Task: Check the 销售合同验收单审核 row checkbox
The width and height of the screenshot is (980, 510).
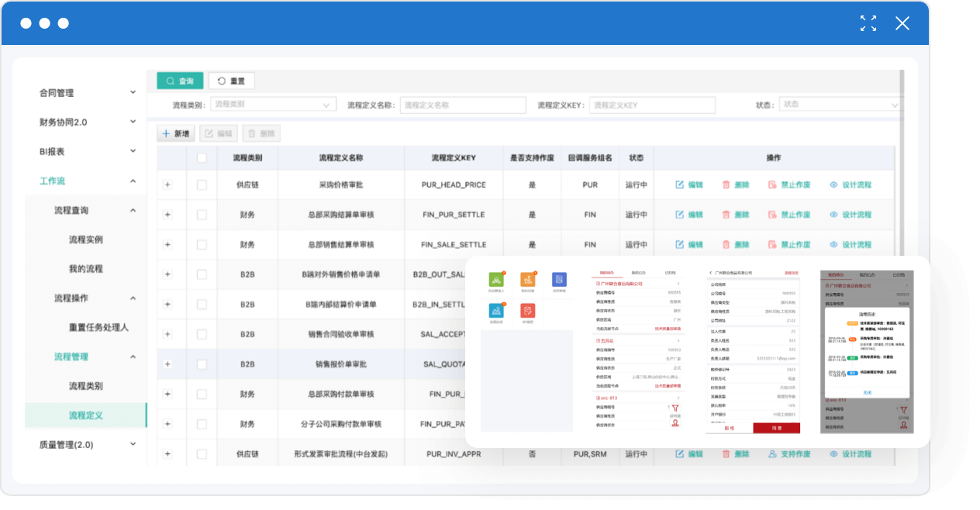Action: [202, 334]
